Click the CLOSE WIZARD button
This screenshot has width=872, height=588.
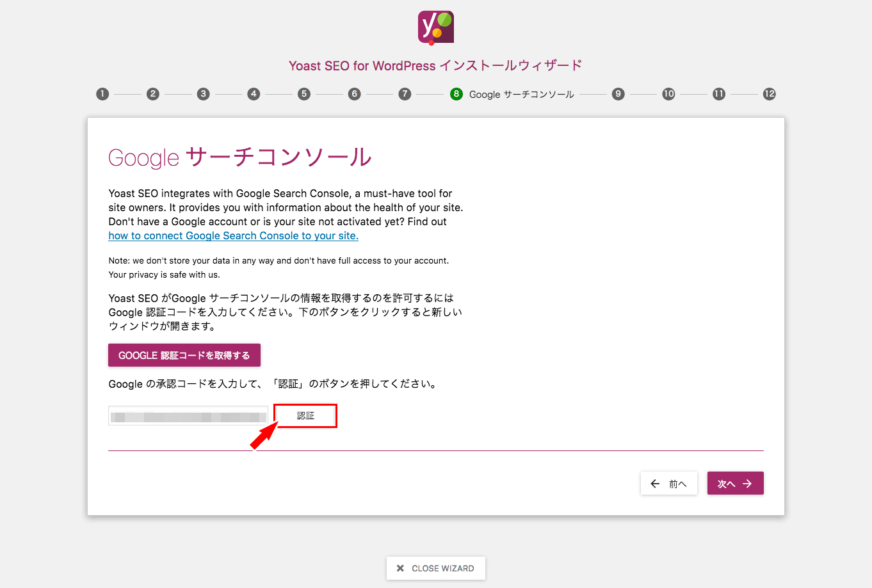pos(436,568)
